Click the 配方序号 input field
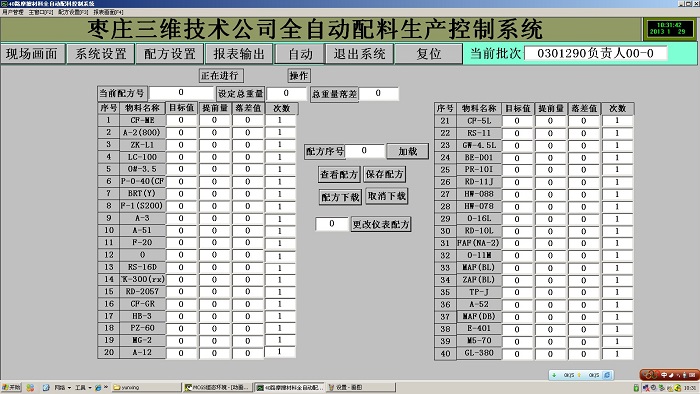The height and width of the screenshot is (394, 700). point(364,151)
